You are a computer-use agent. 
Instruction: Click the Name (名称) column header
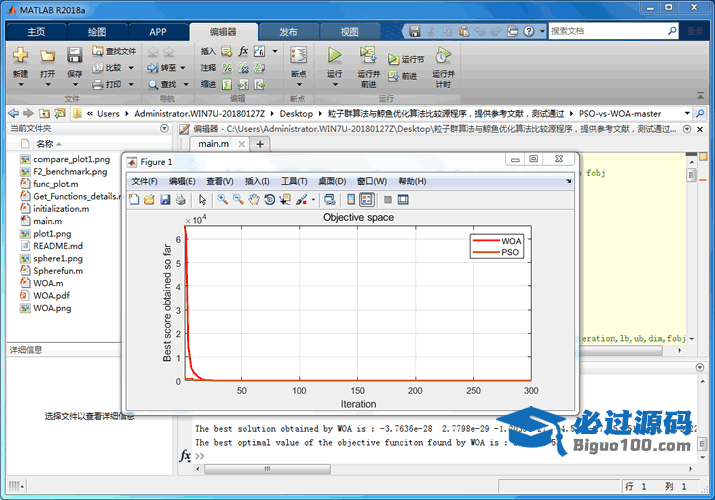click(45, 144)
